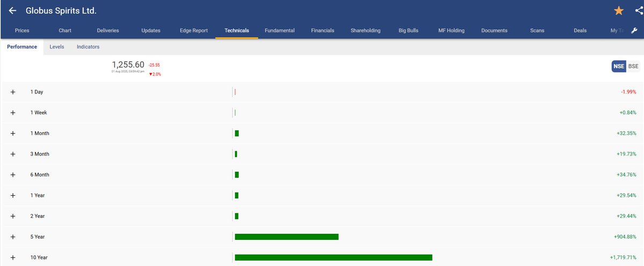Click the +29.44% return value

(627, 216)
